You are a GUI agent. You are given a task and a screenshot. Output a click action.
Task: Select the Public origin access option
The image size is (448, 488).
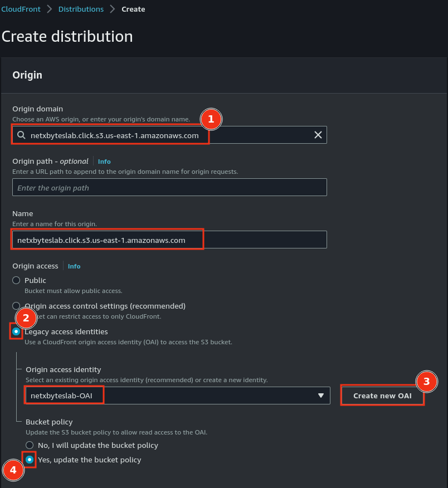16,280
